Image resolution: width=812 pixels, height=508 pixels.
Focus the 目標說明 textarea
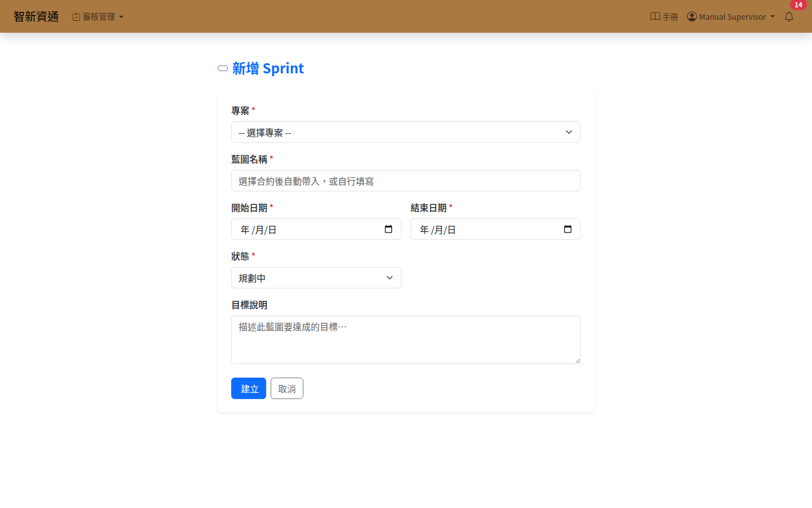coord(406,340)
